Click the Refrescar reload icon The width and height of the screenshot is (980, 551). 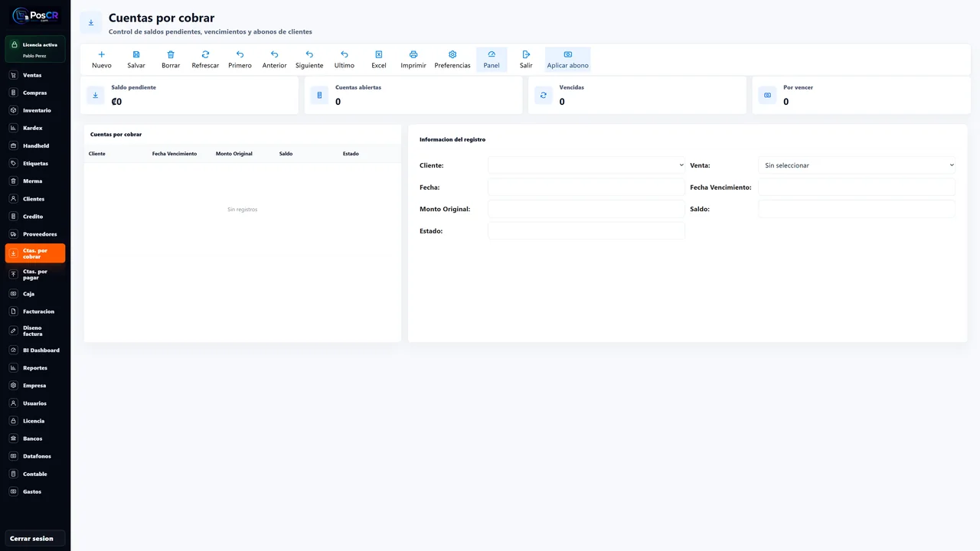tap(205, 54)
